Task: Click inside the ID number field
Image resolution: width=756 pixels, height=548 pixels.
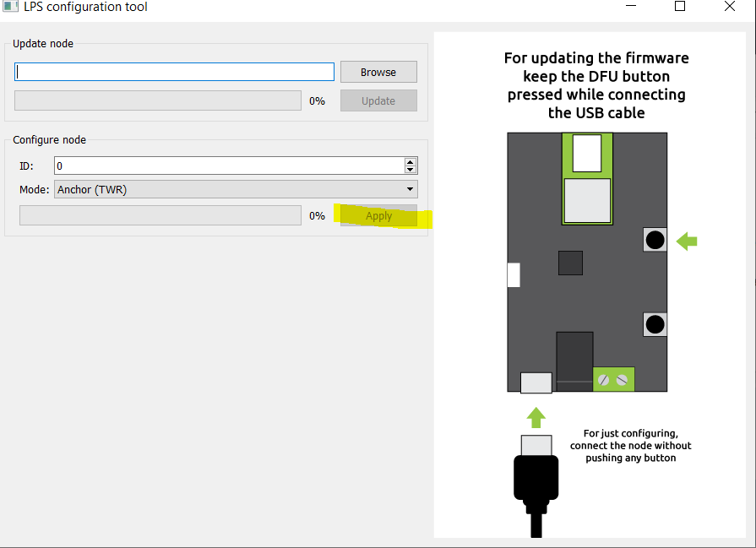Action: coord(228,166)
